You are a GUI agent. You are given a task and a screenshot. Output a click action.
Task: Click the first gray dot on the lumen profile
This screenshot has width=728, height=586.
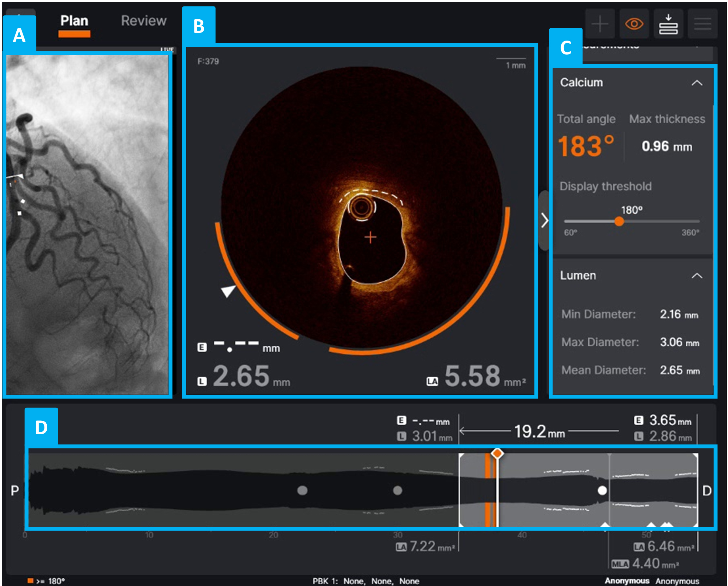(302, 490)
